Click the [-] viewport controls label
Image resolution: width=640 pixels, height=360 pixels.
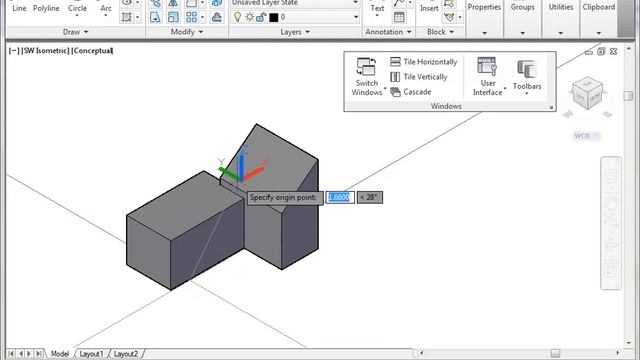pos(14,51)
